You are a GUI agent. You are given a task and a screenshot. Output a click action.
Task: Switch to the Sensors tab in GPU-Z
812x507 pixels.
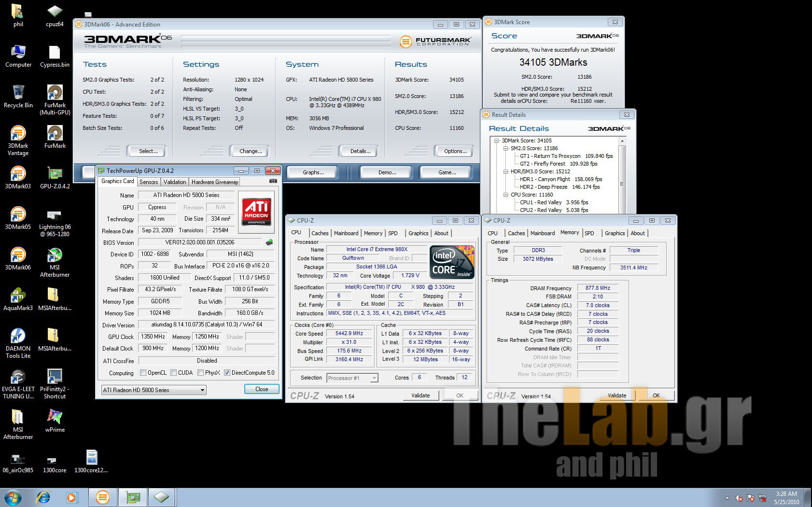(149, 182)
